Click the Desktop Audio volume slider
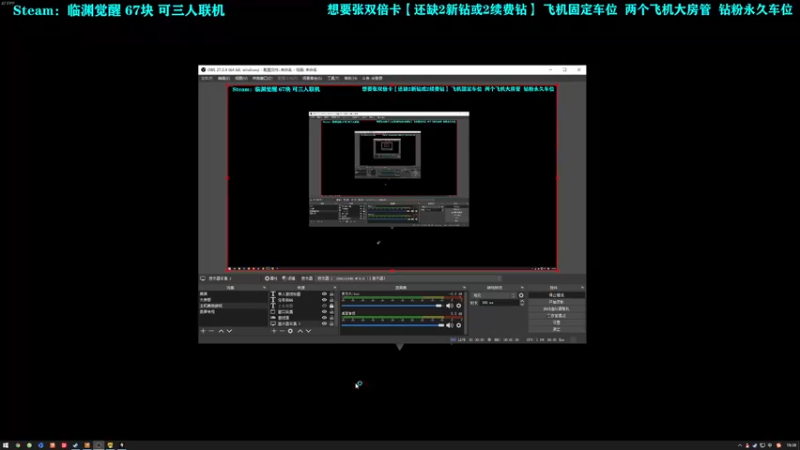 [392, 325]
